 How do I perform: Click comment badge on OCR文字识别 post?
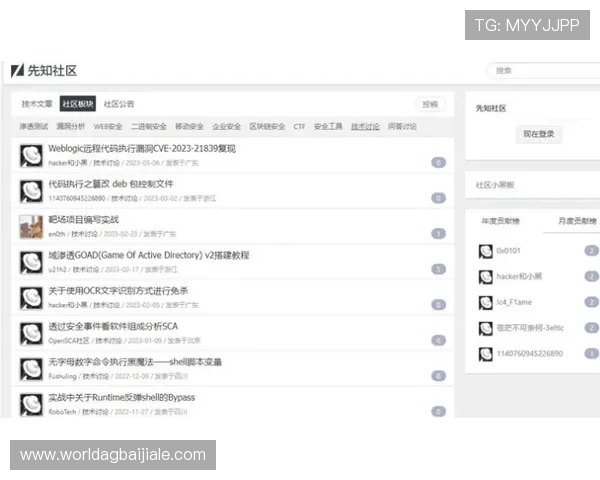point(439,305)
